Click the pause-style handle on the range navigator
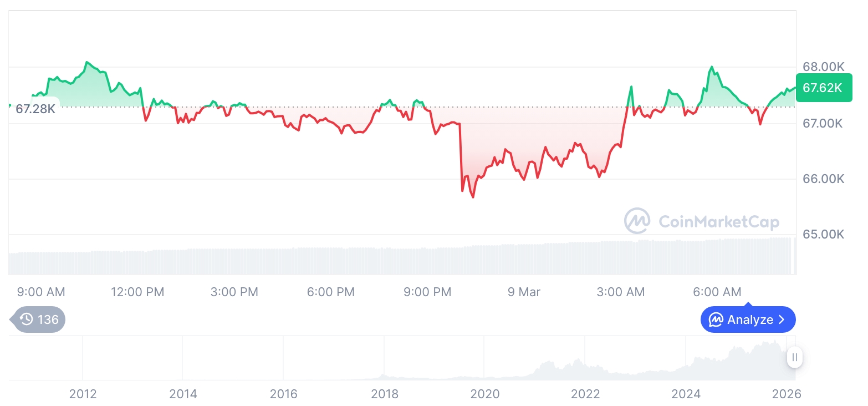Screen dimensions: 868x406 pyautogui.click(x=795, y=358)
